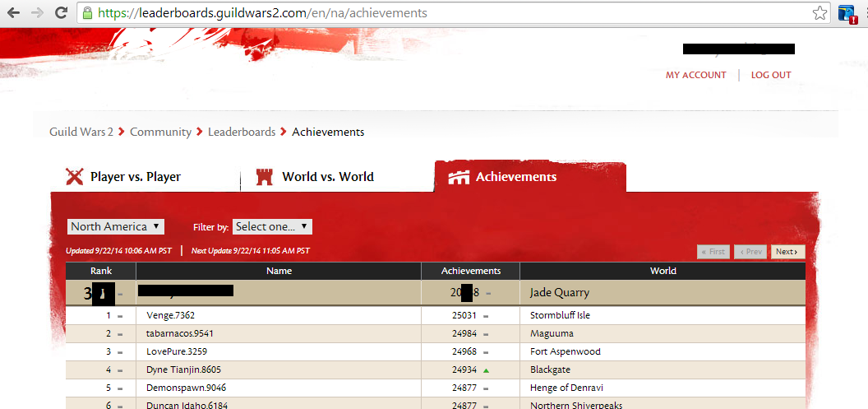
Task: Click Jade Quarry in highlighted row
Action: coord(559,293)
